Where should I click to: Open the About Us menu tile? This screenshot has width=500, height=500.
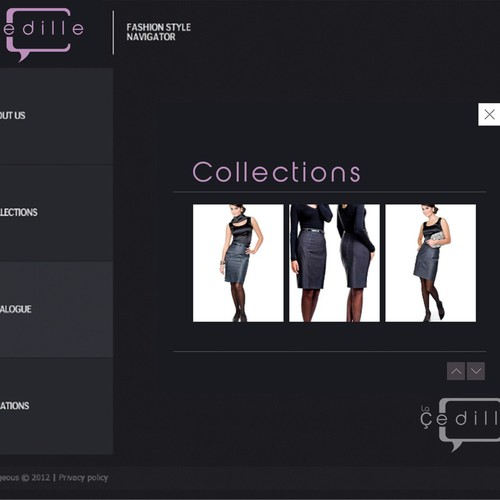(x=56, y=116)
